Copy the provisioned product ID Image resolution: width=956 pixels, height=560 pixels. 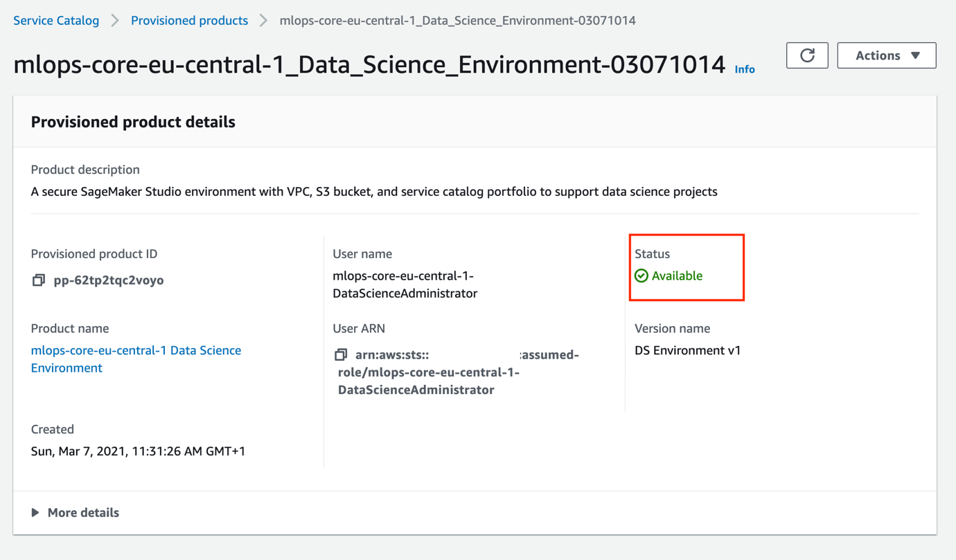click(39, 280)
